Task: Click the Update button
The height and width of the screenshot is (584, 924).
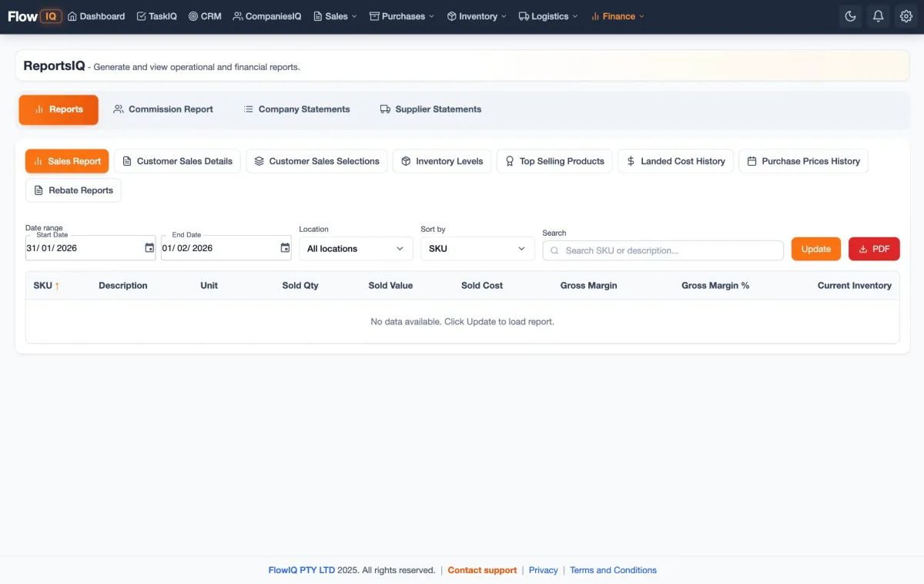Action: 816,249
